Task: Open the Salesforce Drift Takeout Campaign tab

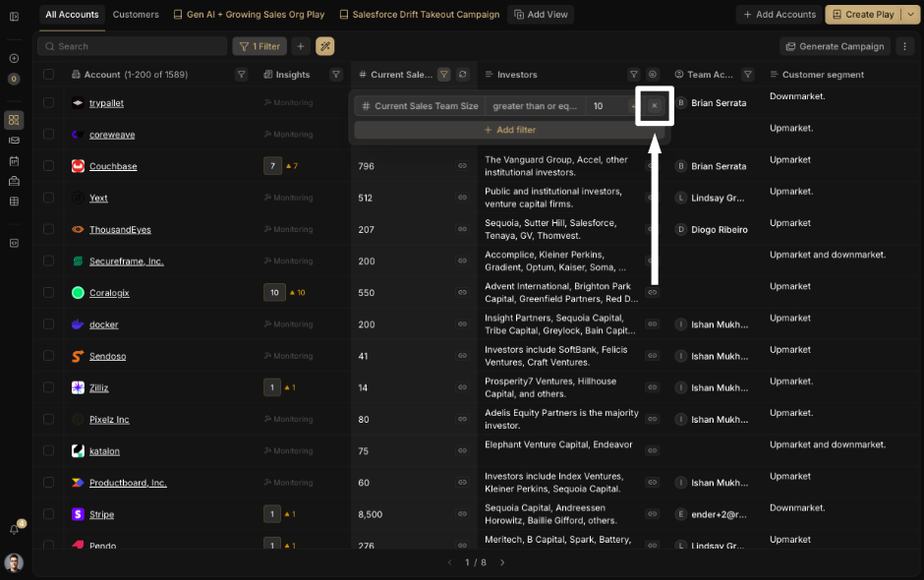Action: pyautogui.click(x=420, y=15)
